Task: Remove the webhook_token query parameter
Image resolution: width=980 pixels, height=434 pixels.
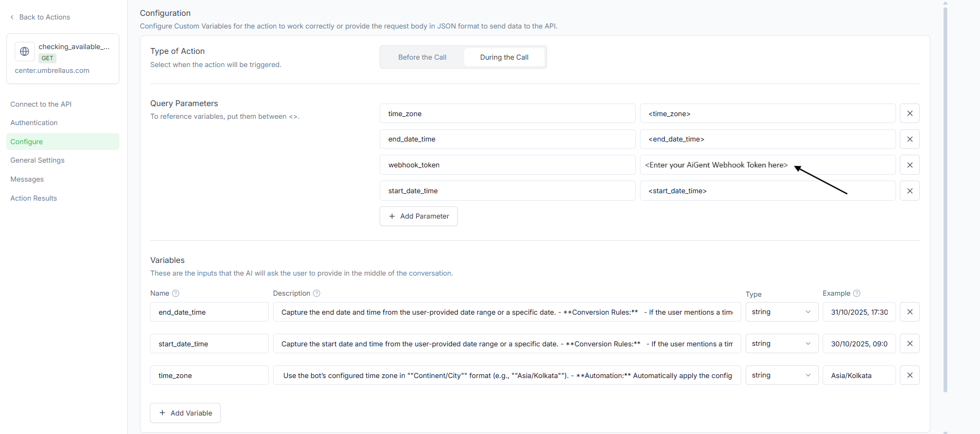Action: [x=910, y=165]
